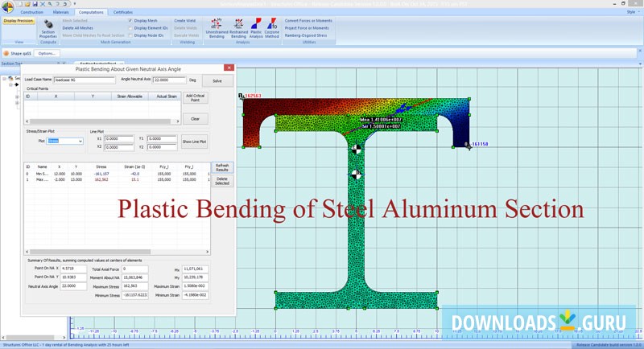
Task: Click the red 162563 stress label on section
Action: 253,96
